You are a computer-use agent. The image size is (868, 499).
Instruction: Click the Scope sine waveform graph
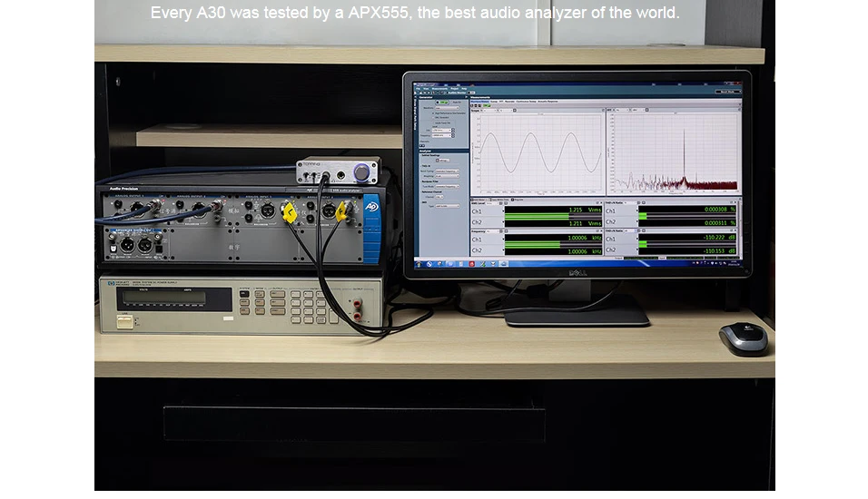coord(540,152)
